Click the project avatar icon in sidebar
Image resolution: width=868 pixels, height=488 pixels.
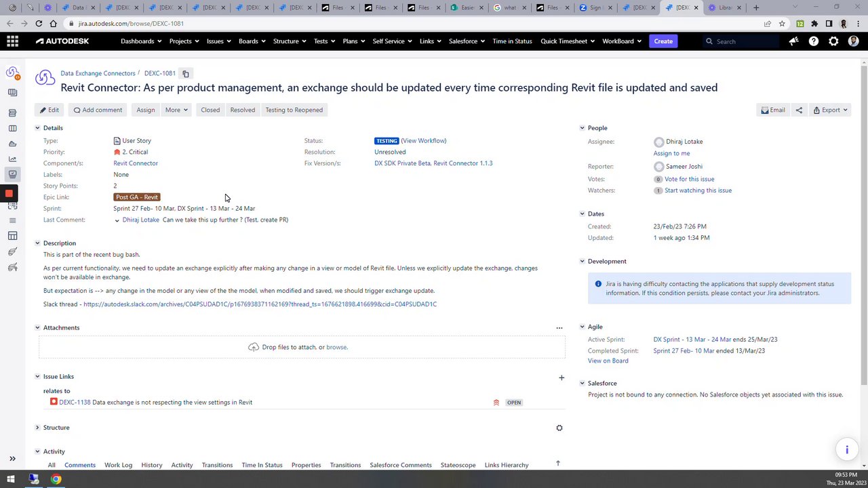(x=12, y=73)
